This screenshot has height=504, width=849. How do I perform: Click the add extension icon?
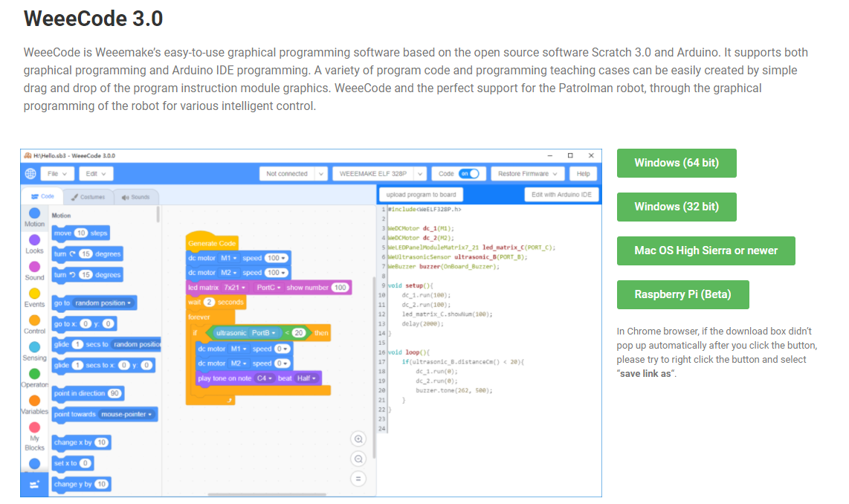pyautogui.click(x=34, y=485)
